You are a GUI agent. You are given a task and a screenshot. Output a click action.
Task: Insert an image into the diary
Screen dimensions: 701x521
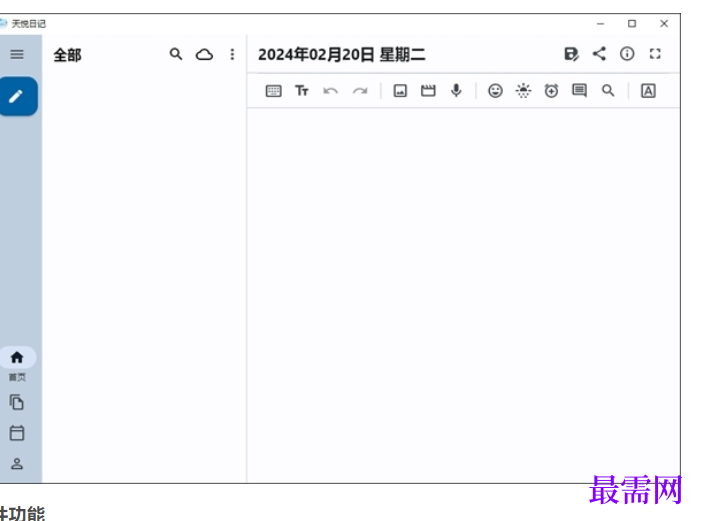pyautogui.click(x=400, y=91)
